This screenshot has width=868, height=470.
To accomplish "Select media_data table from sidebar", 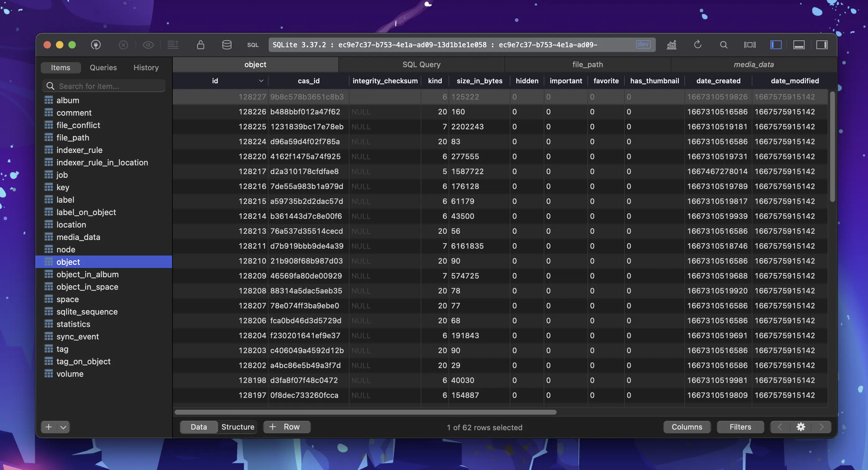I will click(x=78, y=237).
